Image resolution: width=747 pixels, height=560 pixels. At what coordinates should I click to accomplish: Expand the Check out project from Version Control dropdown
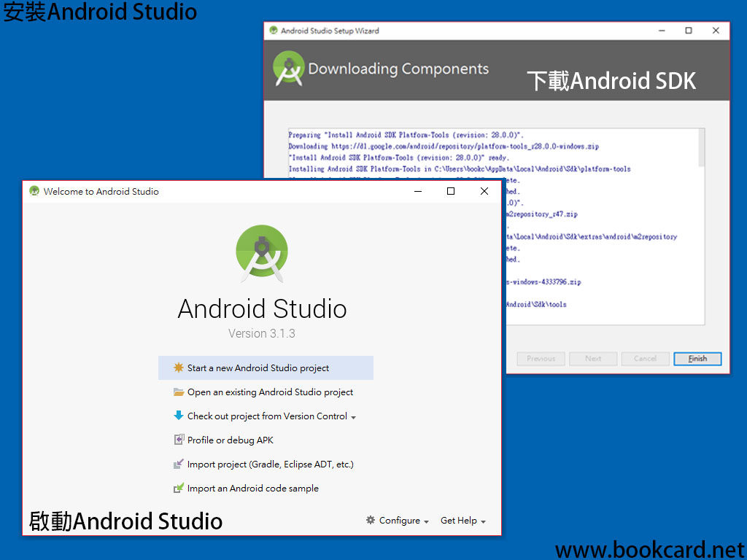tap(354, 416)
